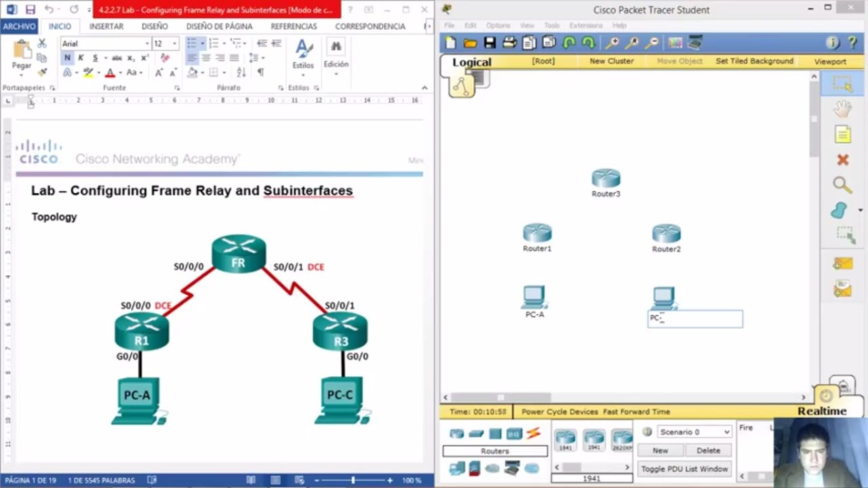Switch to the INSERTAR tab
868x488 pixels.
[106, 26]
